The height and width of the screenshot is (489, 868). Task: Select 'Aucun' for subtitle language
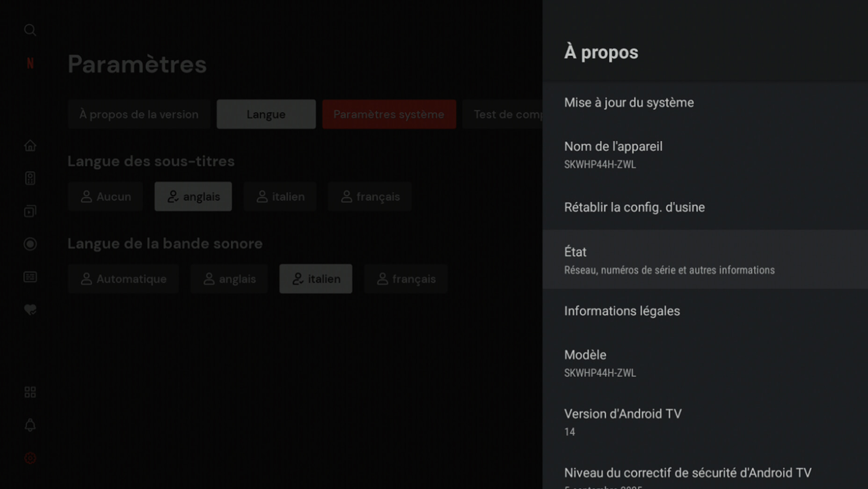point(105,197)
